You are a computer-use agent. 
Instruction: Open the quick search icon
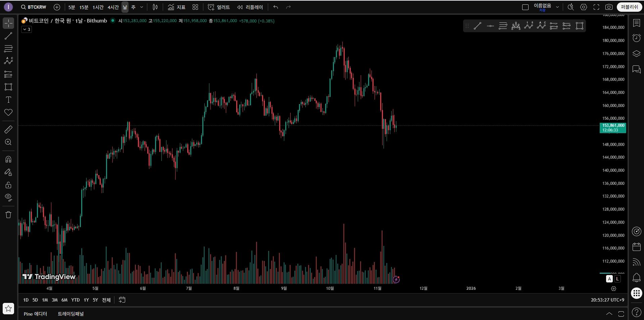pyautogui.click(x=571, y=7)
